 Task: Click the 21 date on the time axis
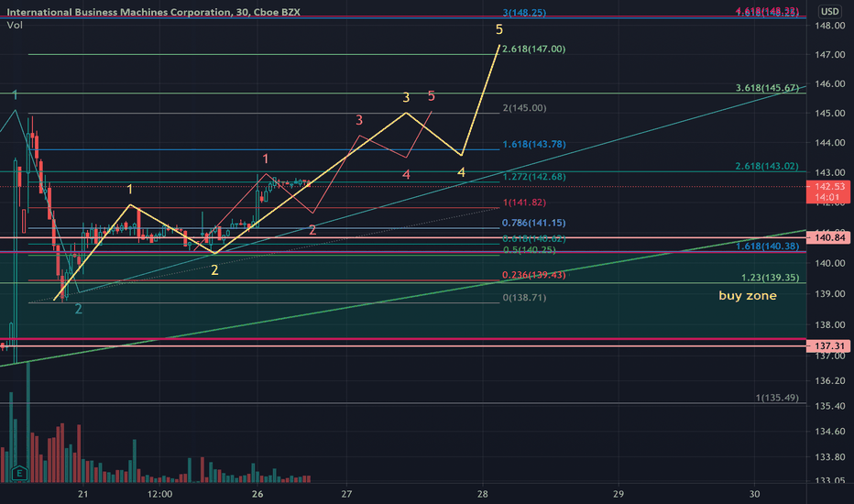click(x=82, y=494)
